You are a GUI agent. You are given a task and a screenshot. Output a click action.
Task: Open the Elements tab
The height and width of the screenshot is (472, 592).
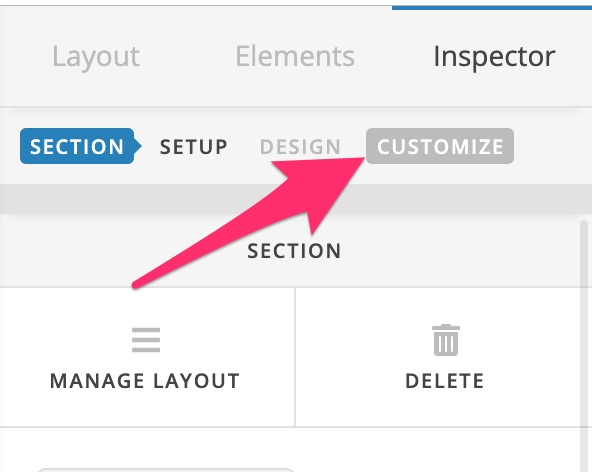click(x=295, y=56)
